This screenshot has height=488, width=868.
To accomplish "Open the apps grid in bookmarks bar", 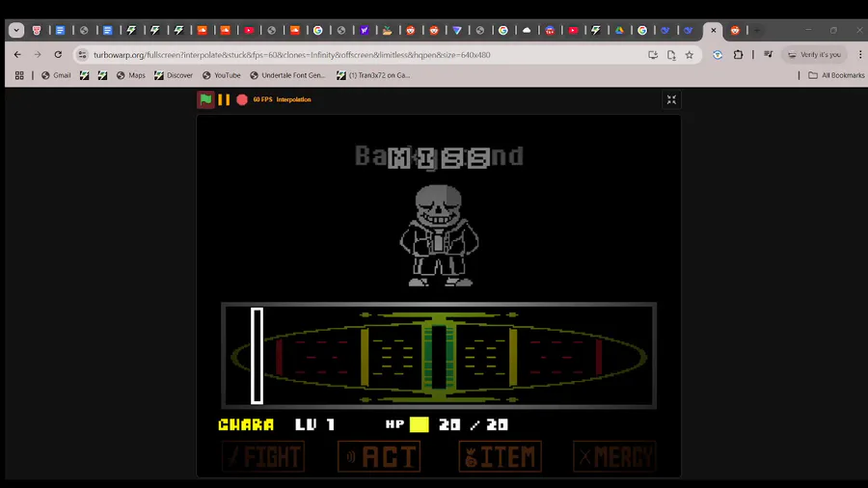I will click(x=19, y=75).
